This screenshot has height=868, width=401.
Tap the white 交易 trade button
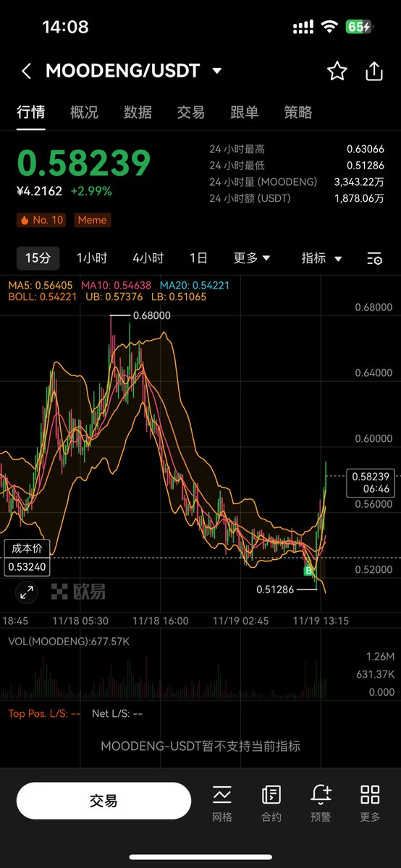point(104,801)
